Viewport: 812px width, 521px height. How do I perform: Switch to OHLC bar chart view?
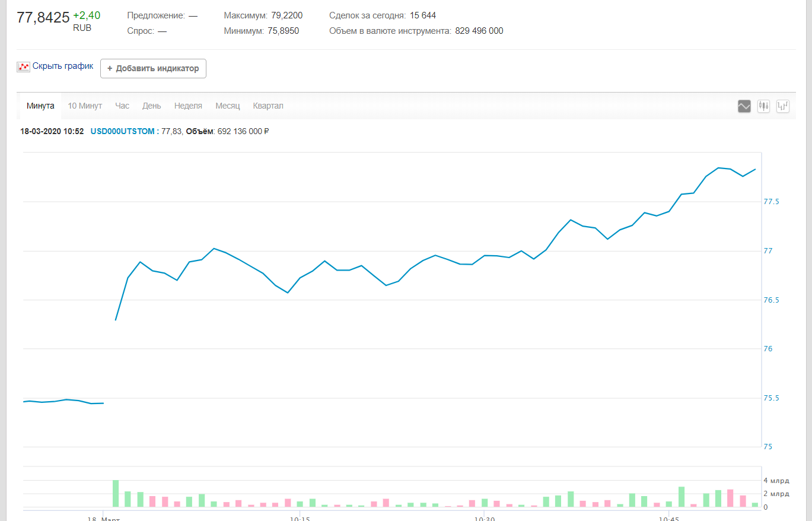coord(783,106)
